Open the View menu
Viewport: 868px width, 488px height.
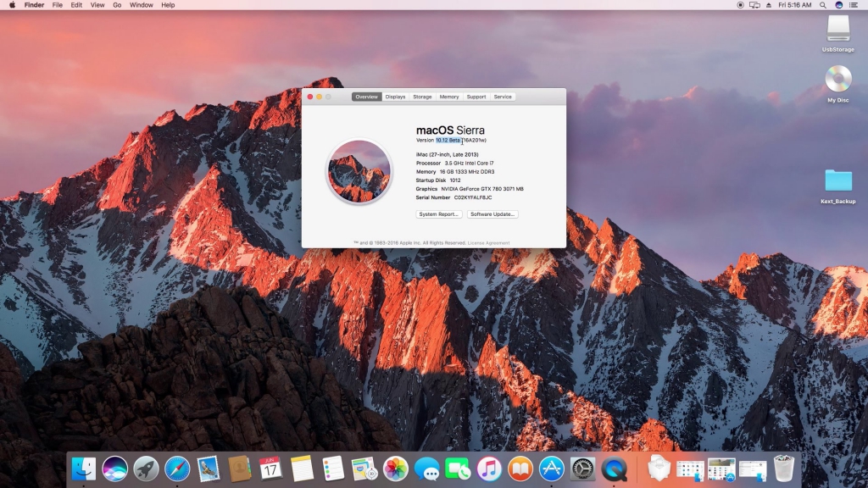click(97, 5)
